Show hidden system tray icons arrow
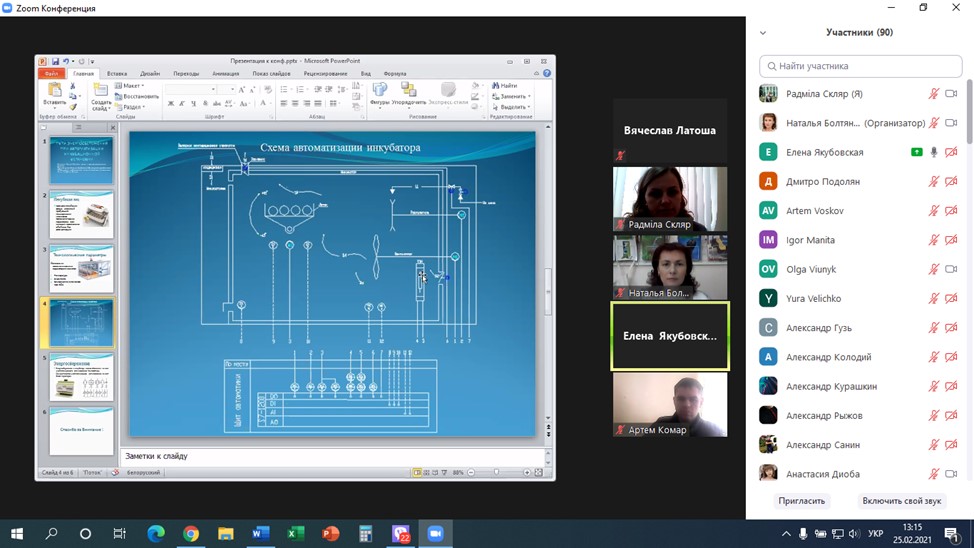Viewport: 974px width, 548px height. pyautogui.click(x=786, y=534)
